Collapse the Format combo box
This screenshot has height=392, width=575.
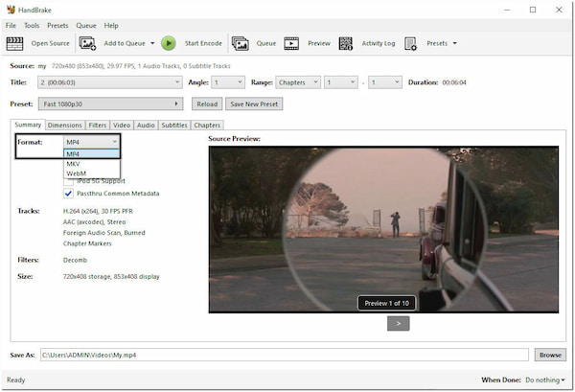(x=92, y=142)
